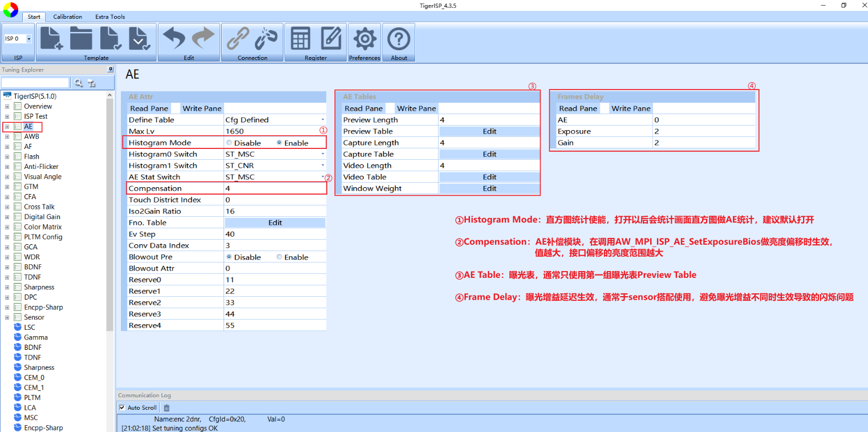Empty the log with trash icon
This screenshot has height=432, width=868.
click(167, 407)
